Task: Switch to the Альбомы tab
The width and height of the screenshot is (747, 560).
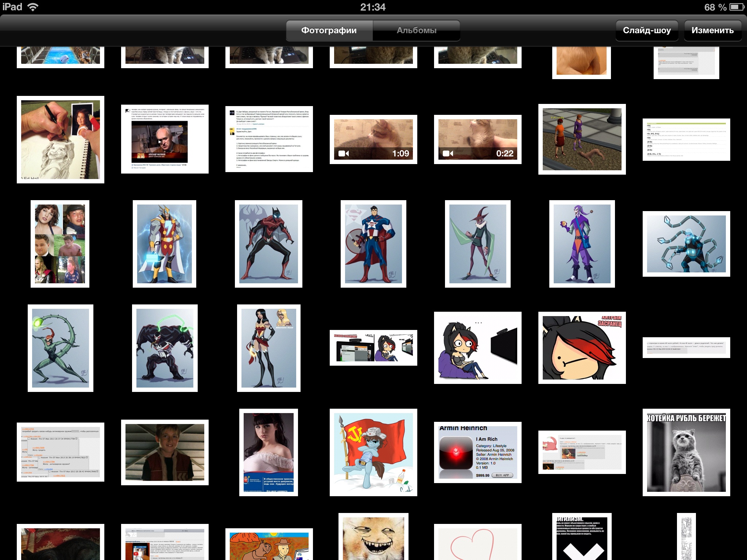Action: 417,30
